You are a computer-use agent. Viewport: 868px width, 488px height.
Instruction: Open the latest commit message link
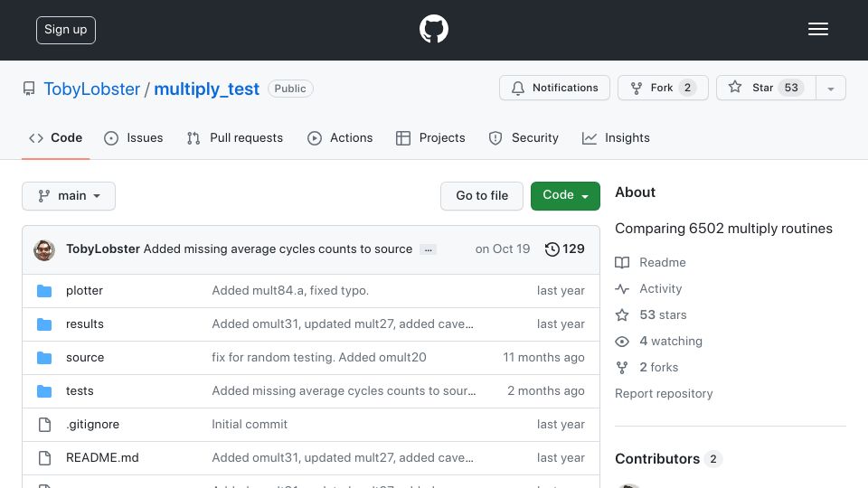click(x=278, y=249)
